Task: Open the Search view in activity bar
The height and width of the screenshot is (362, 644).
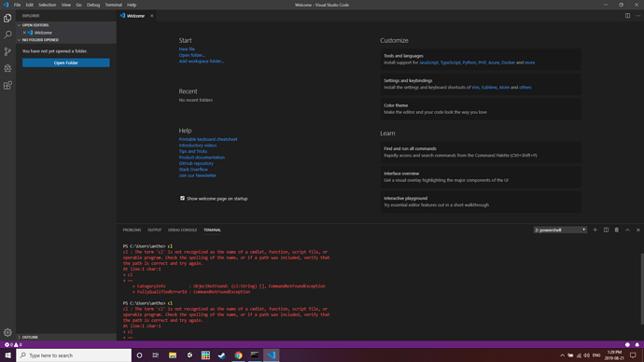Action: [7, 35]
